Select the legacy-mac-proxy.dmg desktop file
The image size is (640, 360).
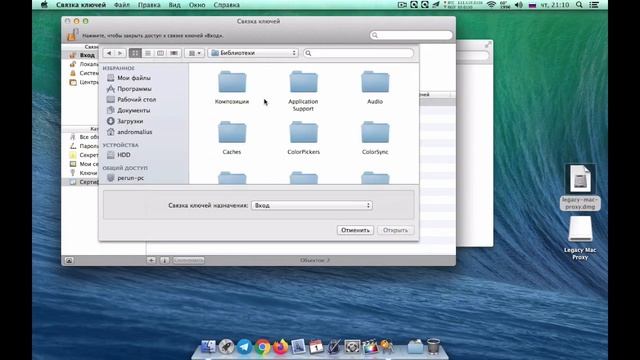pos(580,187)
